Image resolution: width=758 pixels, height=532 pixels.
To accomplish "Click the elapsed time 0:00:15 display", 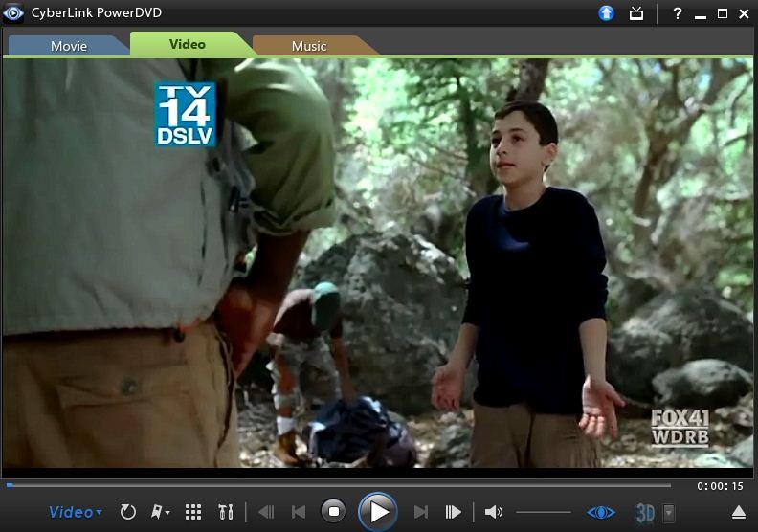I will (x=720, y=486).
